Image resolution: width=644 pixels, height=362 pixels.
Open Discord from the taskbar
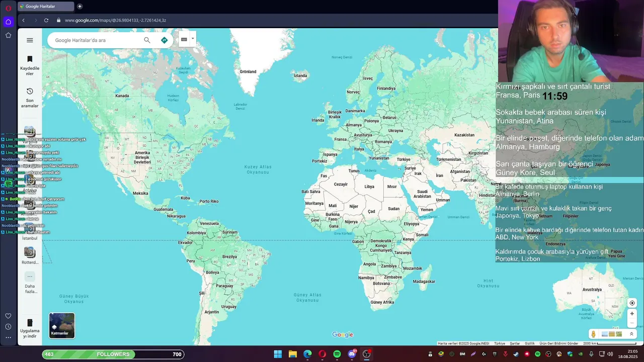352,354
